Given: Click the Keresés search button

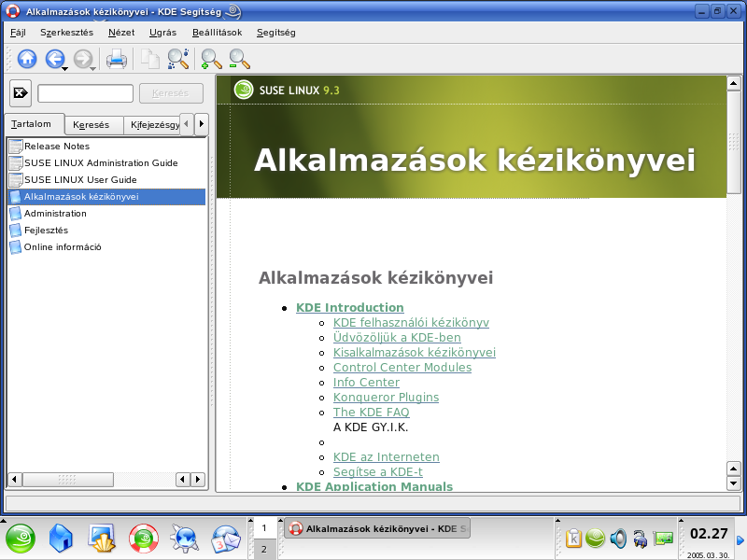Looking at the screenshot, I should pyautogui.click(x=171, y=93).
